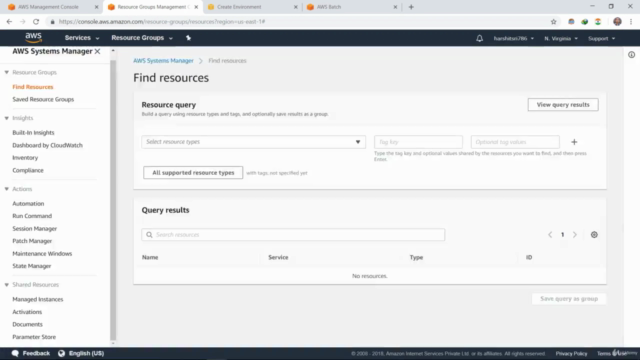The image size is (640, 360).
Task: Open Maintenance Windows
Action: 42,253
